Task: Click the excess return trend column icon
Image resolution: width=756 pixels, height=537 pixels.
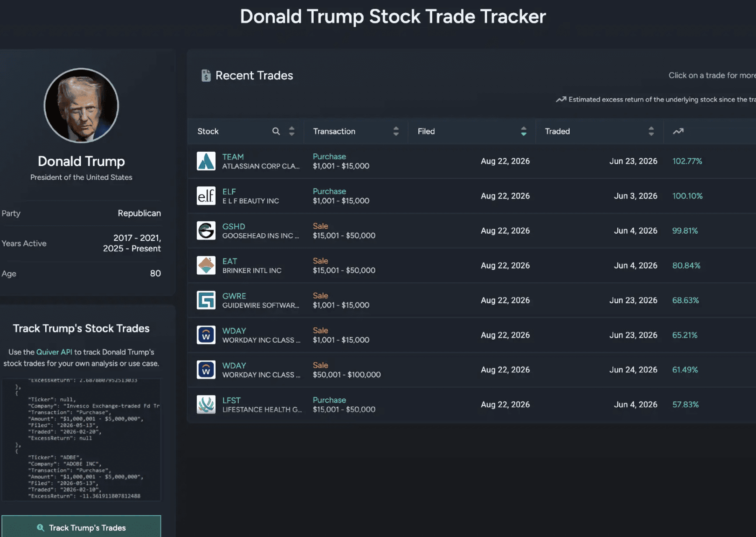Action: click(678, 131)
